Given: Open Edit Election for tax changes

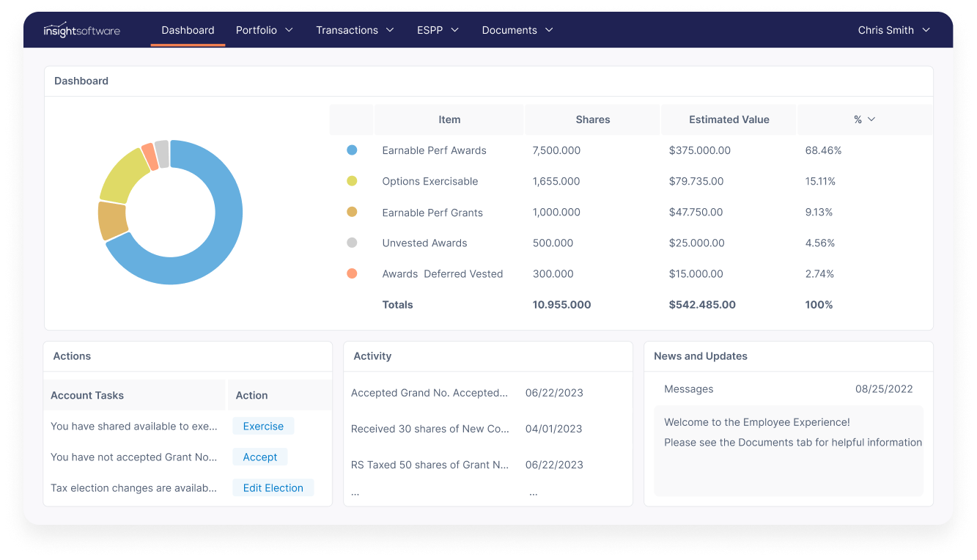Looking at the screenshot, I should pyautogui.click(x=273, y=487).
